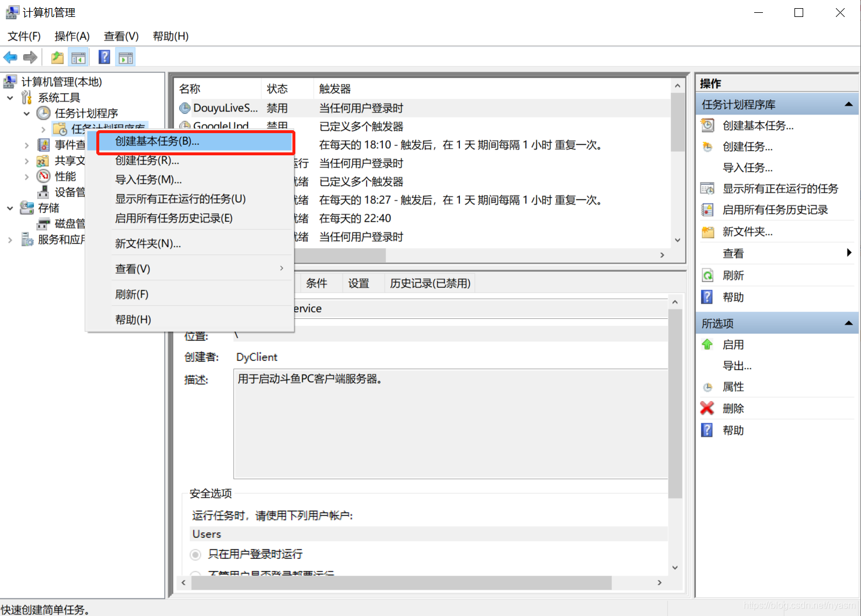The height and width of the screenshot is (616, 861).
Task: Collapse the 所选项 actions section
Action: (x=849, y=323)
